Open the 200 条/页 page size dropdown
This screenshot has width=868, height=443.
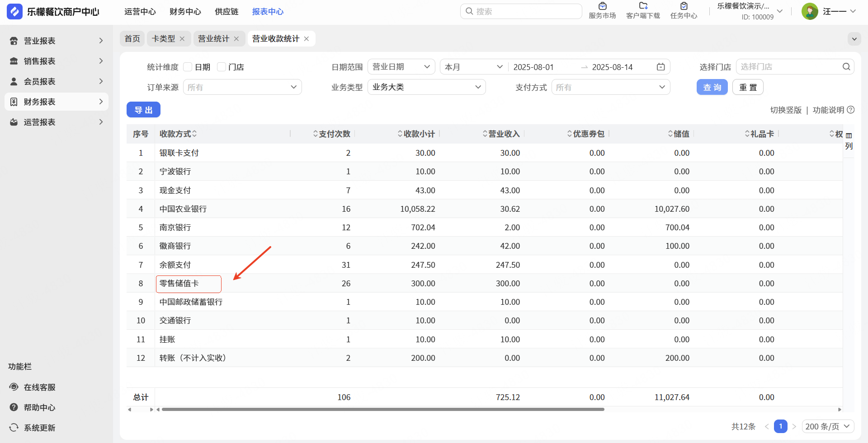(828, 426)
